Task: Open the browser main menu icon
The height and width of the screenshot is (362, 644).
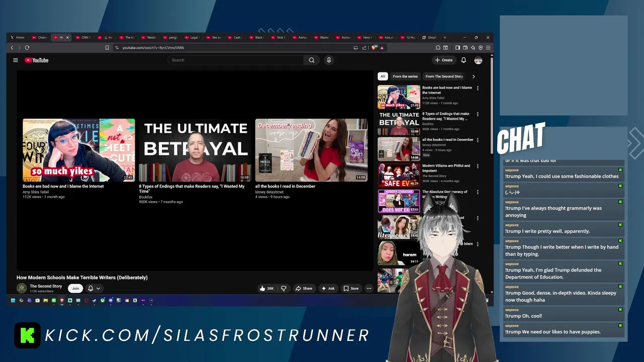Action: tap(488, 48)
